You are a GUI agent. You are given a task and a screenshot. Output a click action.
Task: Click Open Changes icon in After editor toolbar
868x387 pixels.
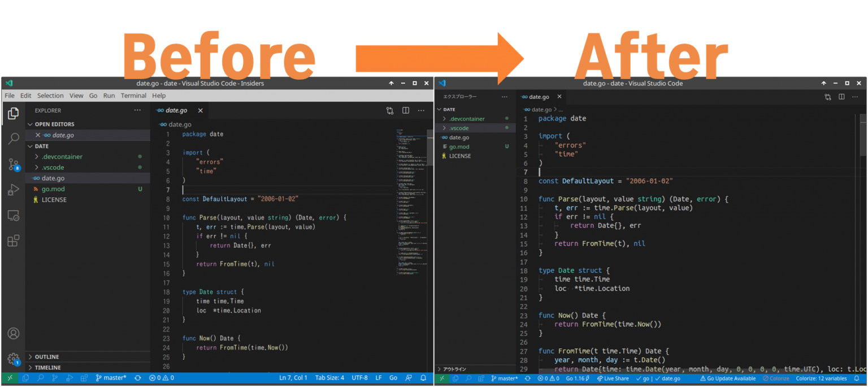[x=828, y=97]
